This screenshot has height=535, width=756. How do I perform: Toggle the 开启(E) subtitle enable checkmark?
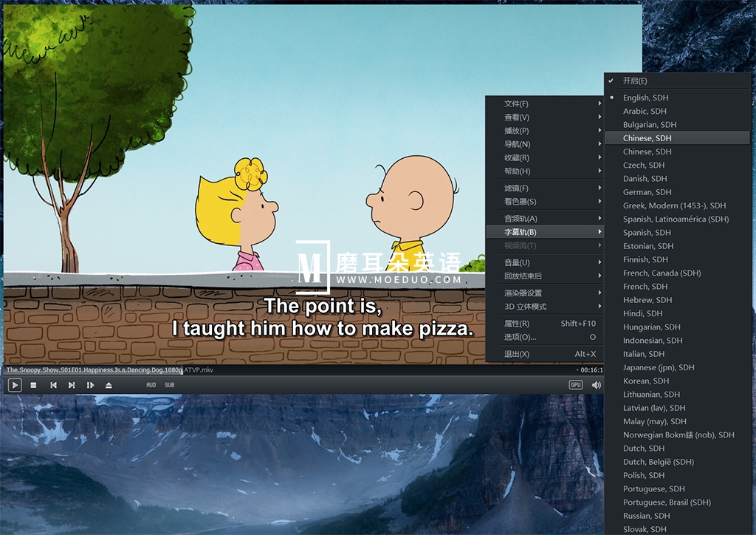pyautogui.click(x=634, y=81)
